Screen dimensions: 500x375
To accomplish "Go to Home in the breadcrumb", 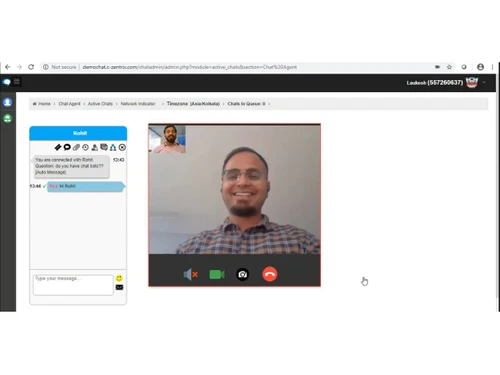I will [42, 104].
